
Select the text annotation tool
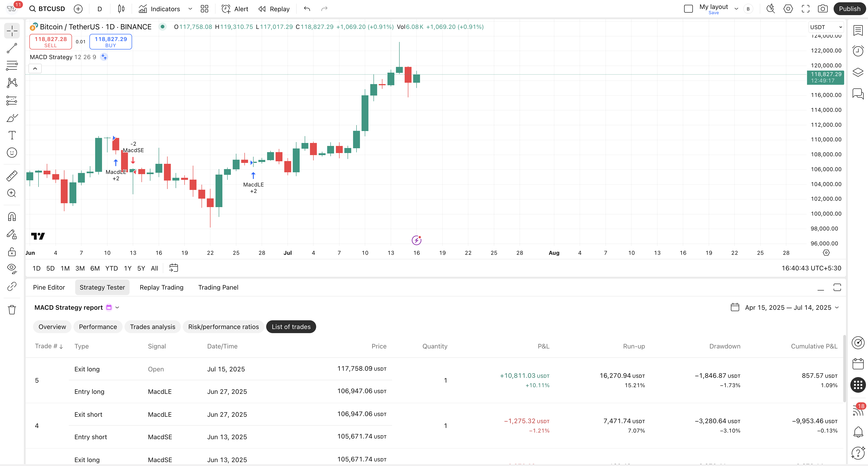click(x=12, y=135)
